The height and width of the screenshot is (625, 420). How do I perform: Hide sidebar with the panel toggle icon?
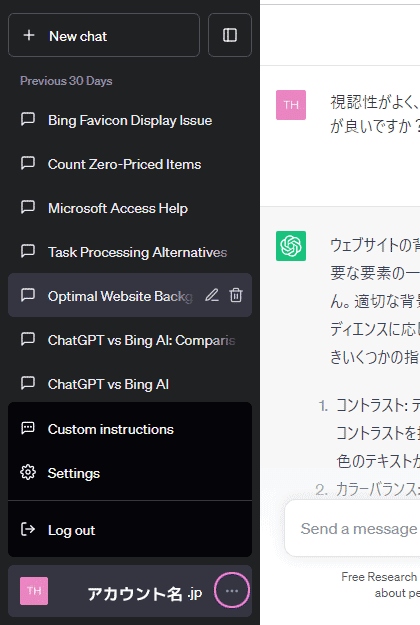pyautogui.click(x=230, y=35)
